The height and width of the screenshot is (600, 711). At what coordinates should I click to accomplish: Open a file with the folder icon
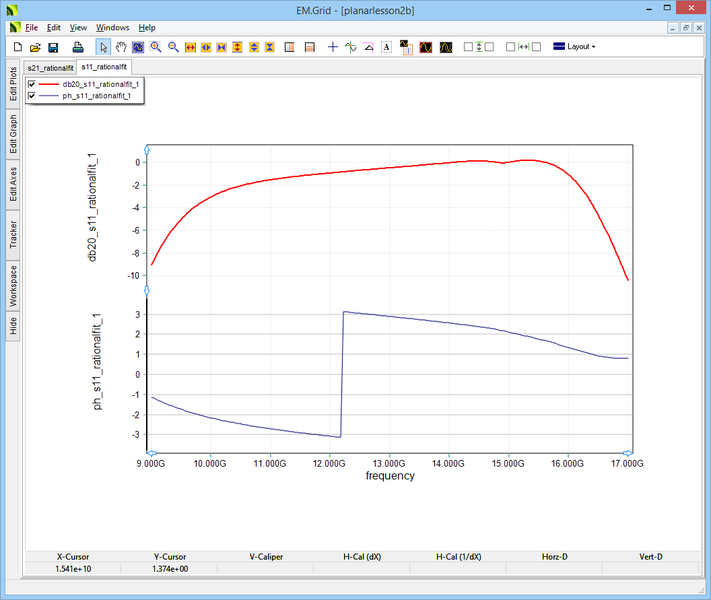click(x=35, y=47)
